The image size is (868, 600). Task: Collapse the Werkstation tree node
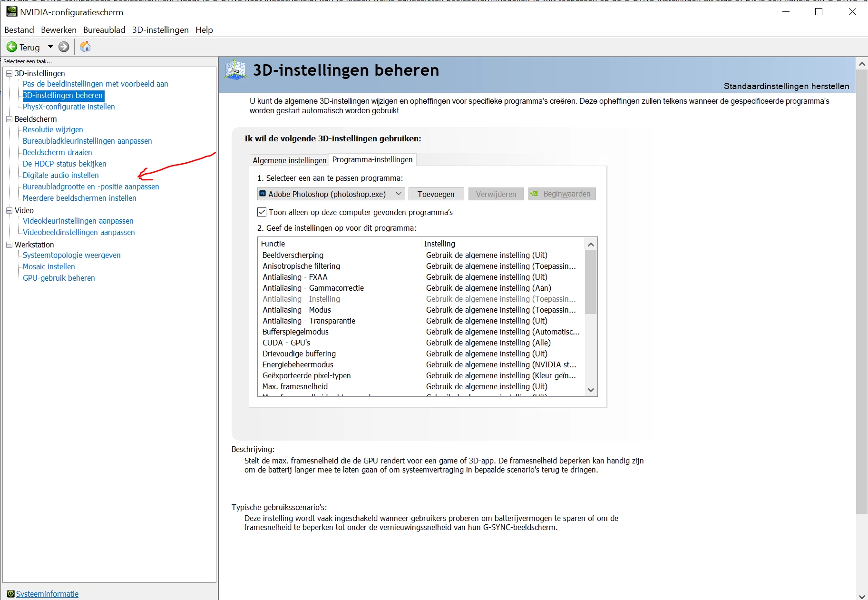tap(9, 245)
